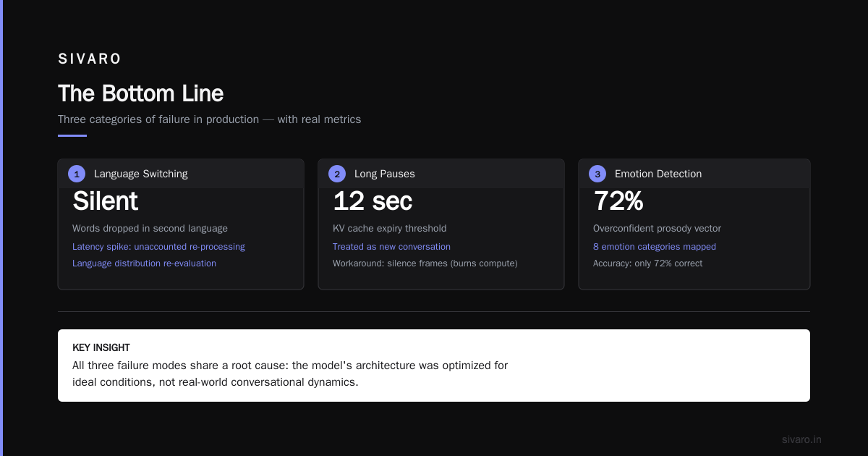Click the purple underline accent bar

[x=72, y=135]
